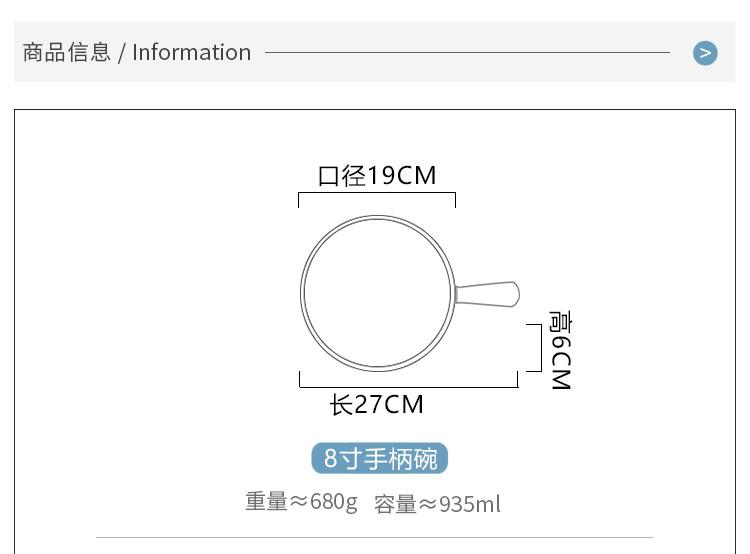
Task: Click the 935ml value in the capacity text
Action: tap(470, 504)
